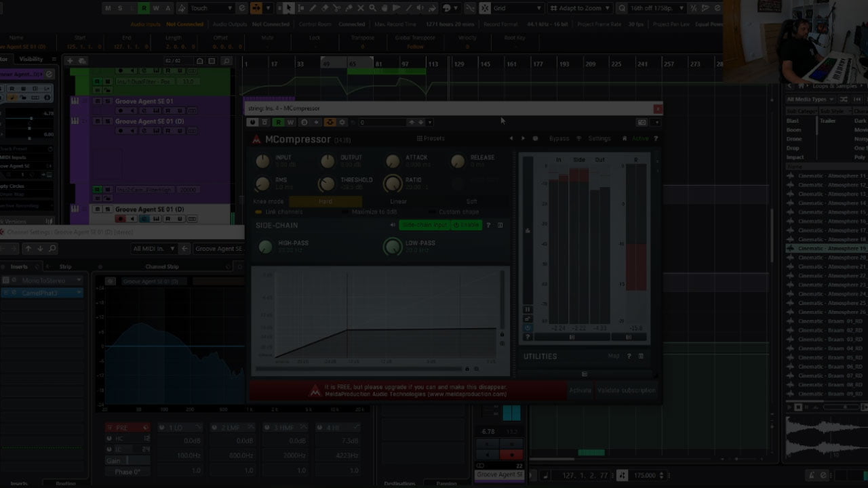Open MCompressor help question mark beside Active
The height and width of the screenshot is (488, 868).
[x=656, y=138]
